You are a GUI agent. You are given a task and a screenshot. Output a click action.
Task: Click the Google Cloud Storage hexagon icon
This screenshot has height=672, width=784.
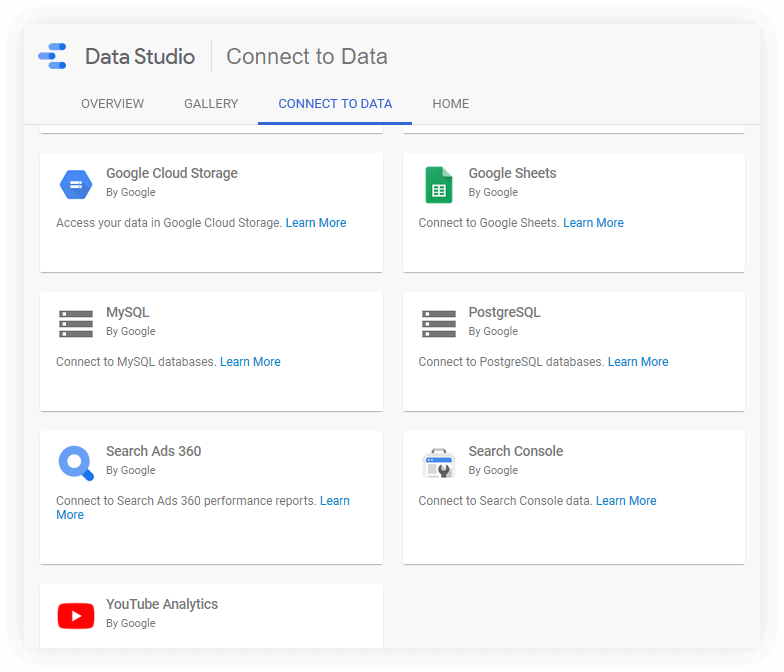tap(76, 184)
